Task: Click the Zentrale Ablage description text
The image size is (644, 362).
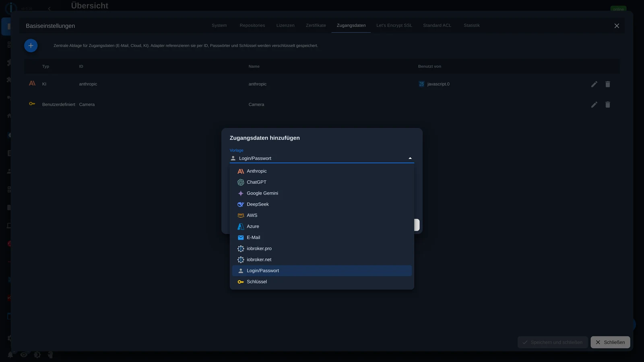Action: pos(186,45)
